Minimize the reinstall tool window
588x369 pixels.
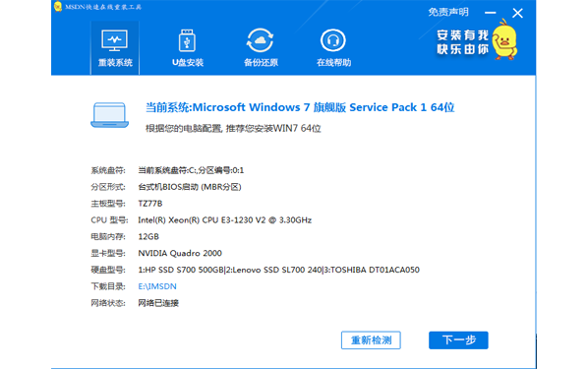click(x=490, y=13)
